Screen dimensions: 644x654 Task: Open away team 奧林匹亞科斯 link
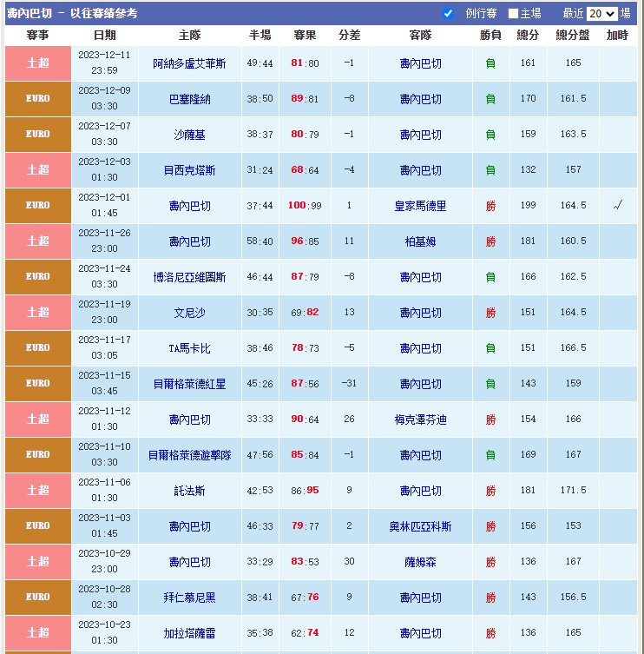coord(420,526)
